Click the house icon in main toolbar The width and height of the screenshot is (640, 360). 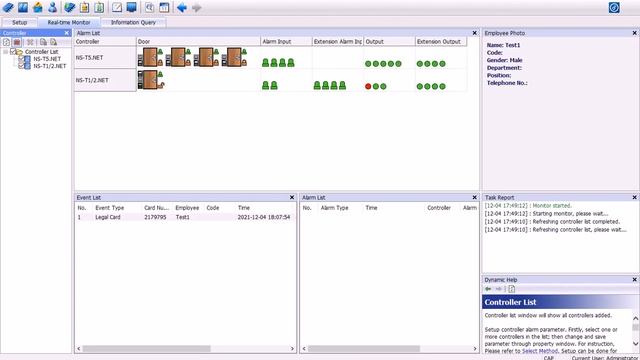[x=38, y=7]
